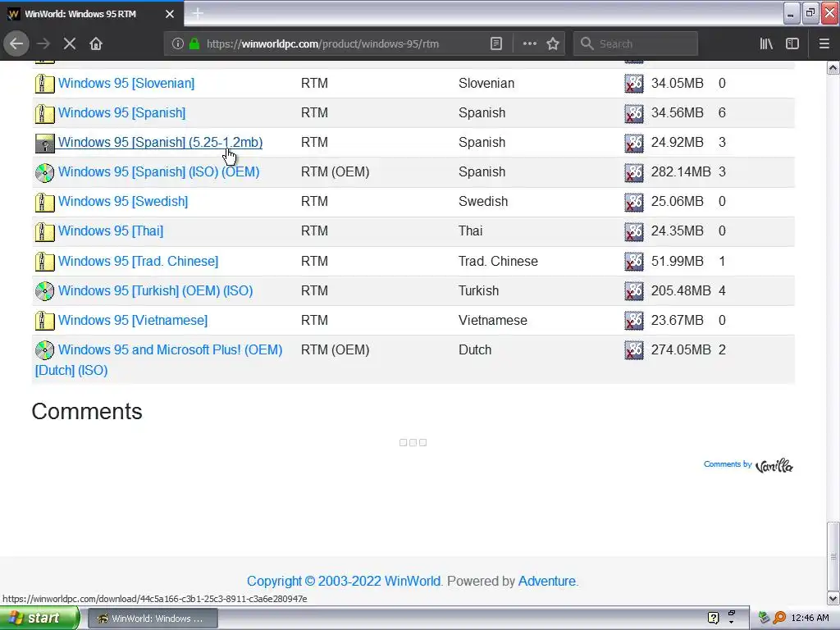Select the Trad. Chinese language cell
This screenshot has width=840, height=630.
pyautogui.click(x=498, y=261)
